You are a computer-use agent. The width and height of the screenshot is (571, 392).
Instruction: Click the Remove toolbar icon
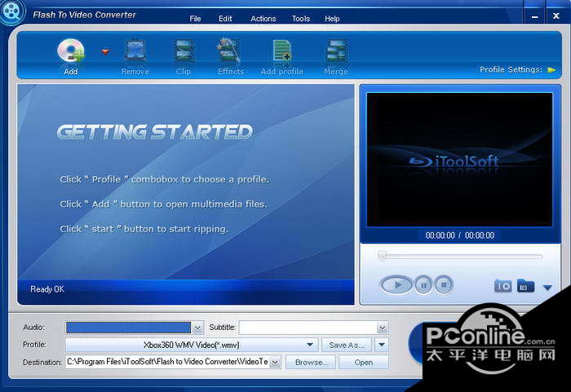[x=135, y=51]
